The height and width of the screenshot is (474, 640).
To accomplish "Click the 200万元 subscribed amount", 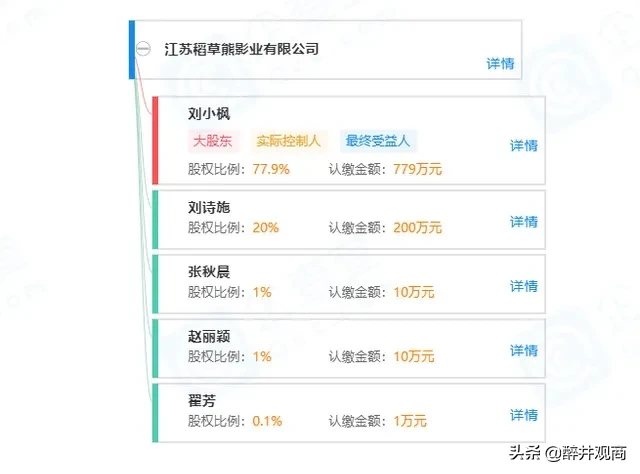I will click(417, 228).
